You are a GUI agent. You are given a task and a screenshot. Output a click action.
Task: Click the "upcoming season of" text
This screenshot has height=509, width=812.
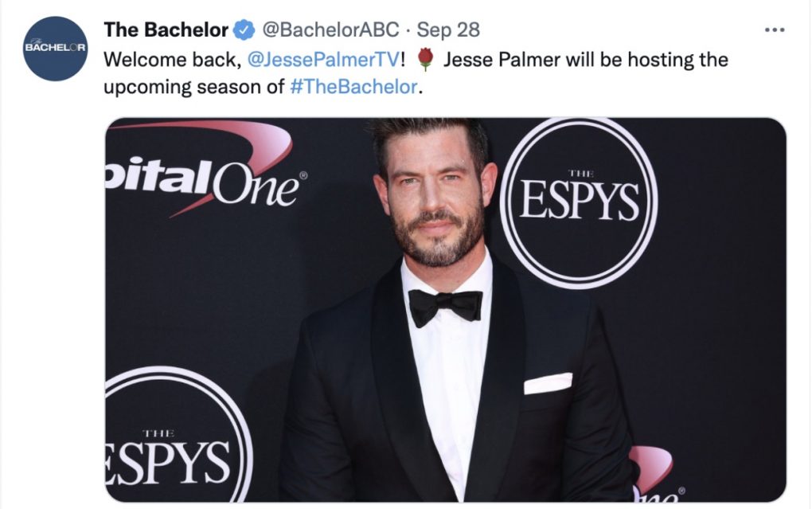(x=194, y=87)
